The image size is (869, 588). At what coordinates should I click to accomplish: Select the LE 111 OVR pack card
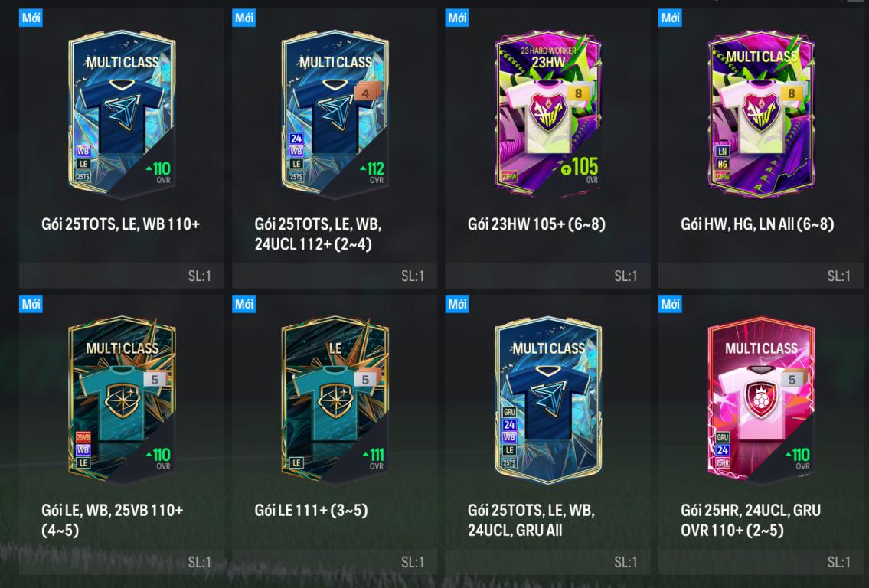coord(335,400)
